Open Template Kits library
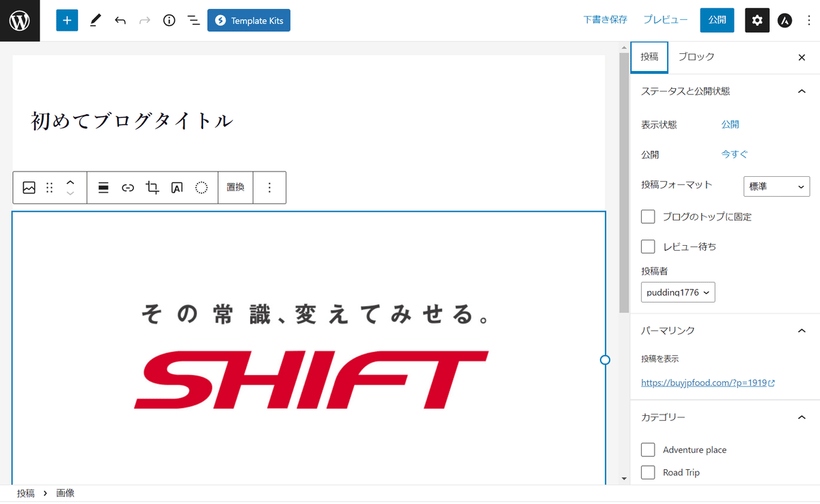The image size is (820, 504). 249,20
